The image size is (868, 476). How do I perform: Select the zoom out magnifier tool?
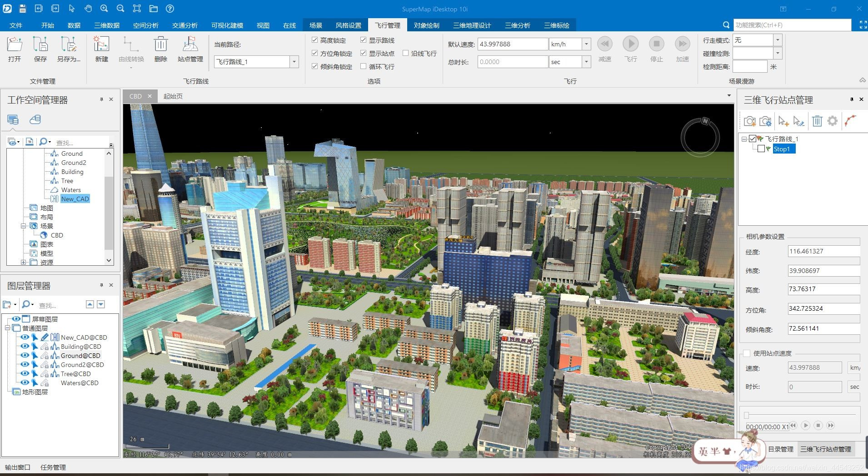click(x=120, y=9)
